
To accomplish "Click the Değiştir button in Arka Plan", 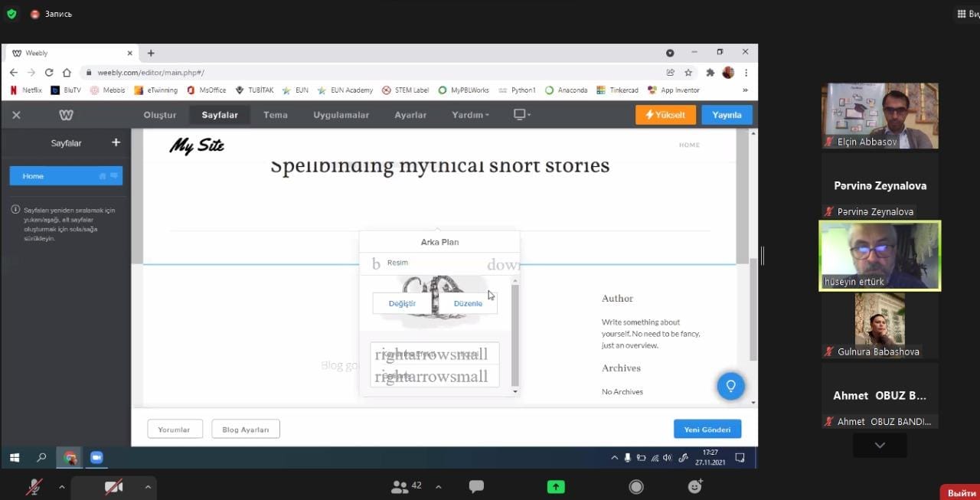I will point(402,303).
